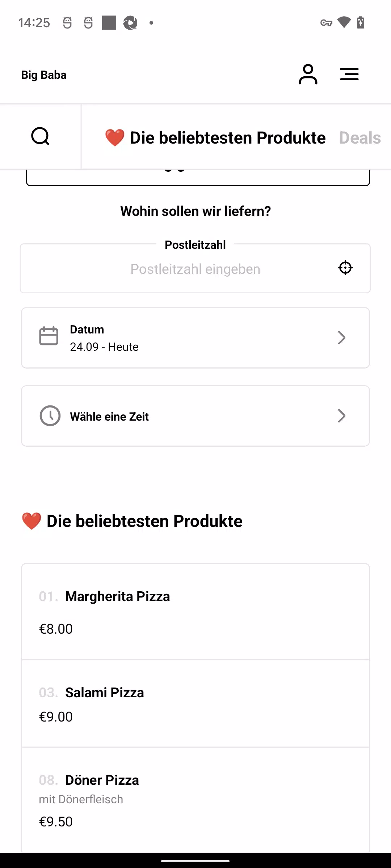
Task: Tap the wifi signal status icon
Action: [344, 22]
